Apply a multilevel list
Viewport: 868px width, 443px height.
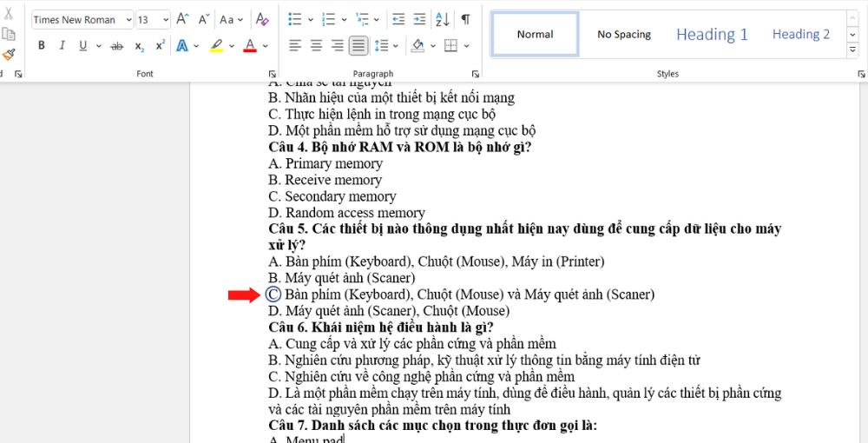pos(362,19)
